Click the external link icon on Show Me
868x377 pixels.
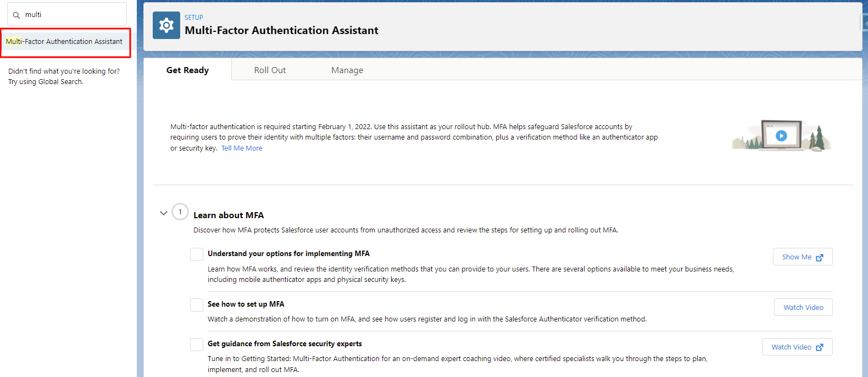[820, 257]
